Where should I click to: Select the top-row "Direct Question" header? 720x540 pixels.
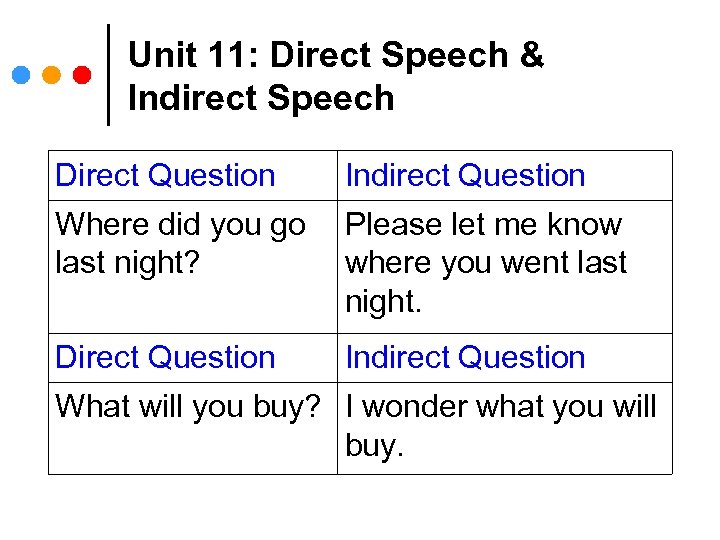point(165,175)
